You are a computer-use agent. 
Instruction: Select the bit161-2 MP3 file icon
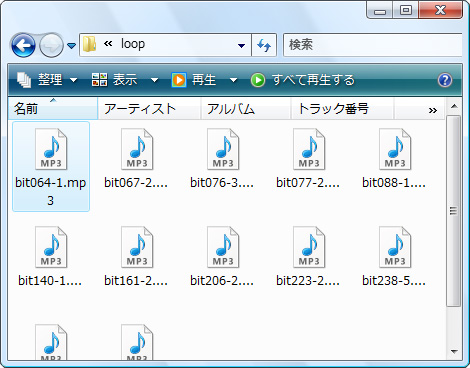click(x=137, y=247)
